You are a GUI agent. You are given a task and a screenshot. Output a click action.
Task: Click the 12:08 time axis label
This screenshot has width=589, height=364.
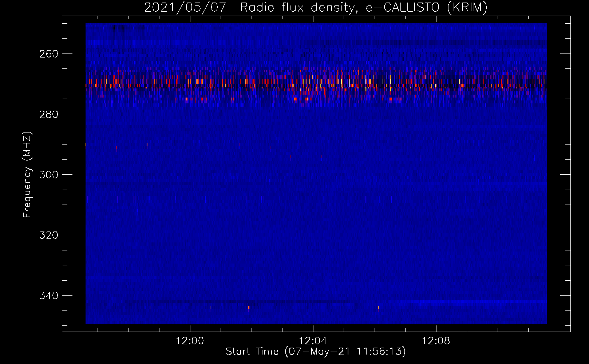[436, 341]
